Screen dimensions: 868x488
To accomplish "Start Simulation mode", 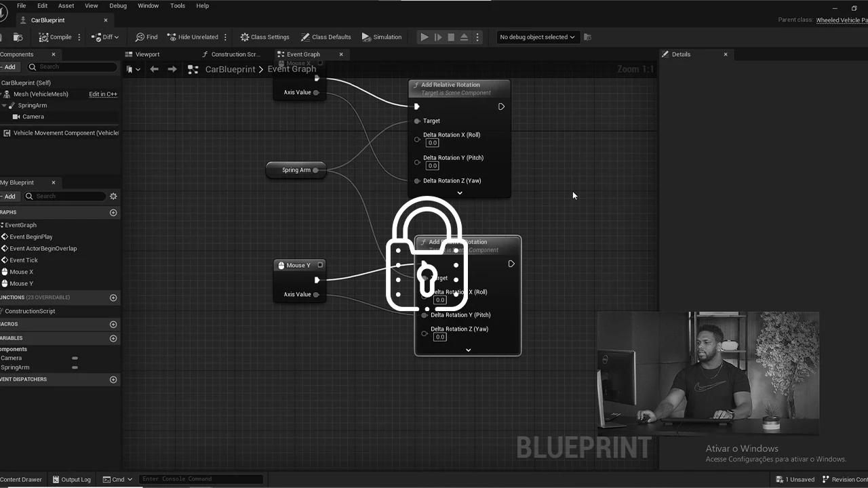I will (382, 37).
